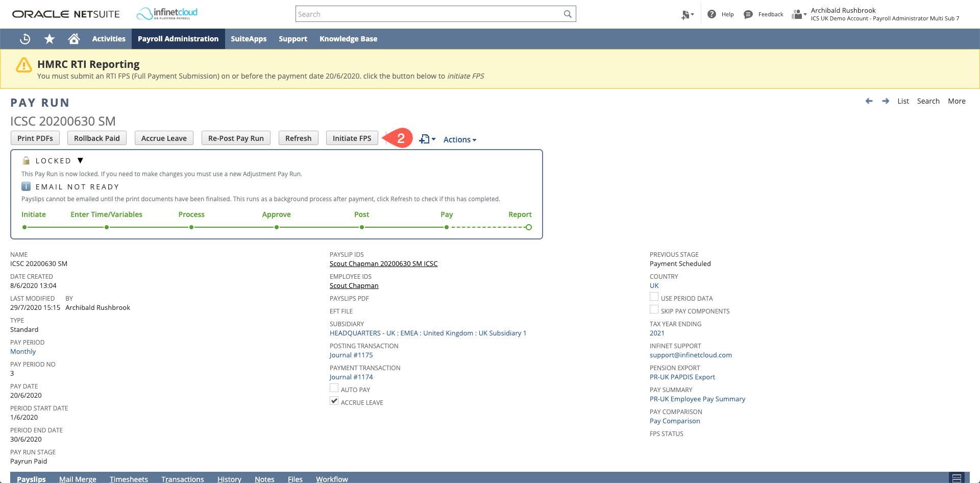This screenshot has width=980, height=483.
Task: Open the Timesheets subtab
Action: coord(129,479)
